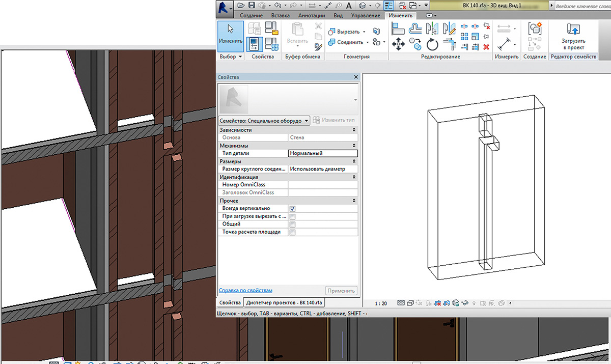Save the family with the Save icon
Screen dimensions: 611x364
[251, 6]
